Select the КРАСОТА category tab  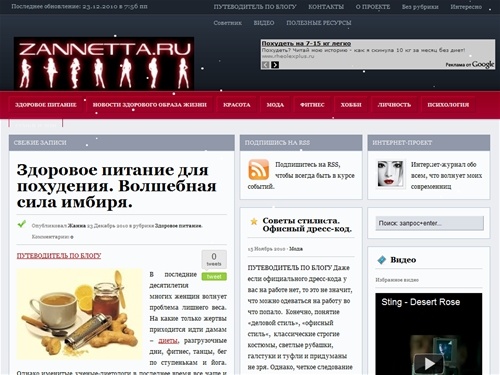237,105
